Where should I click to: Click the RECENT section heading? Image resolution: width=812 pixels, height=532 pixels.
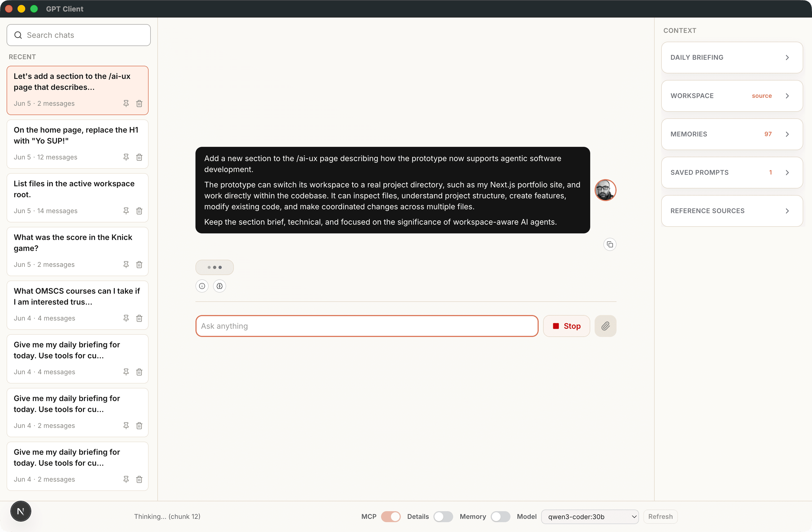click(x=22, y=57)
